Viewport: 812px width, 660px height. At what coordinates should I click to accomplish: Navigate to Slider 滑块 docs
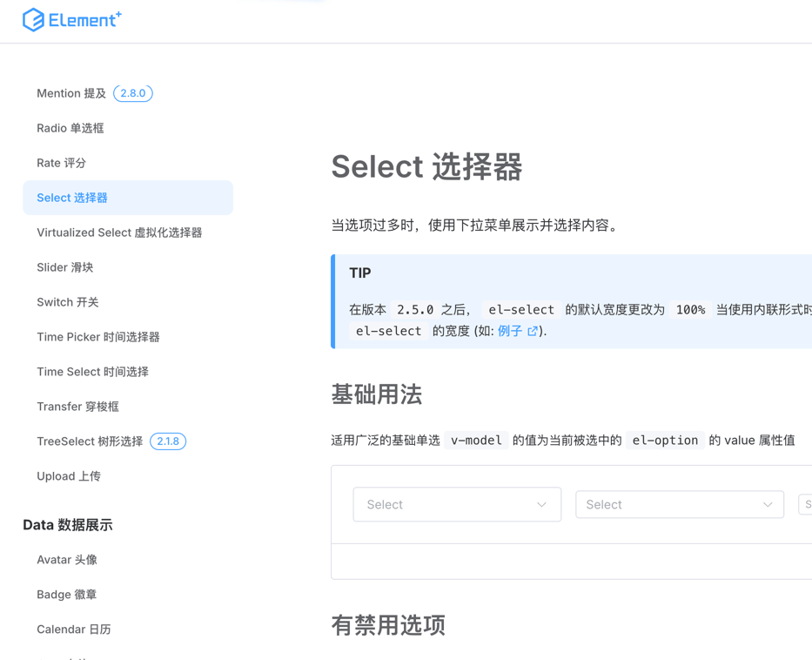click(x=64, y=267)
